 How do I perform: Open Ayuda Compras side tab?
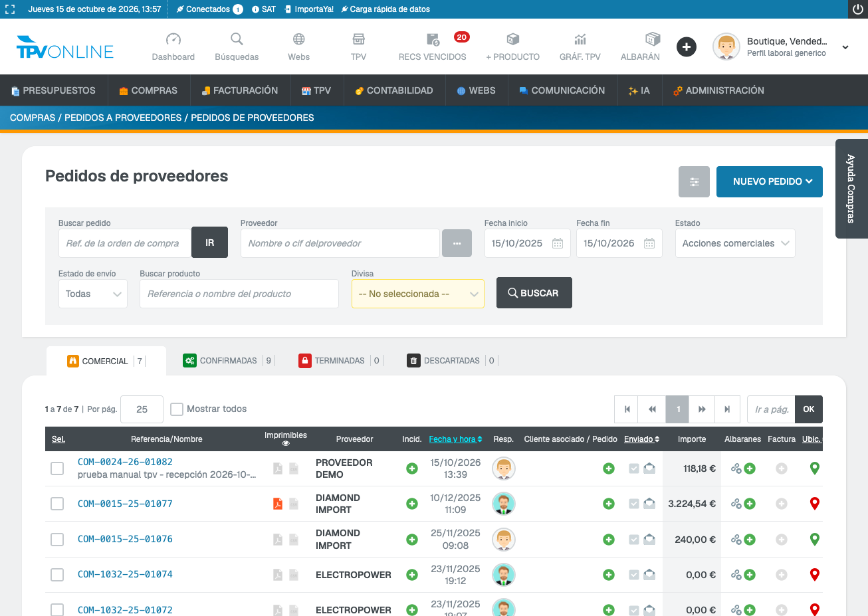(x=851, y=189)
